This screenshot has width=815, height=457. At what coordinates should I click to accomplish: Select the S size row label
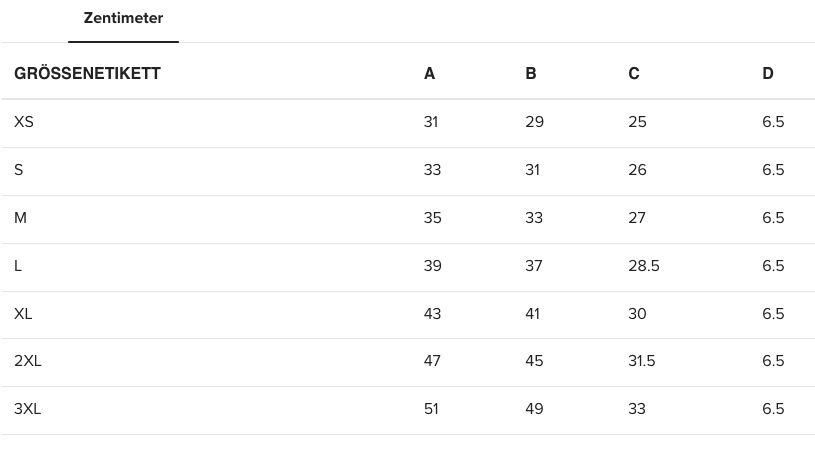click(19, 170)
